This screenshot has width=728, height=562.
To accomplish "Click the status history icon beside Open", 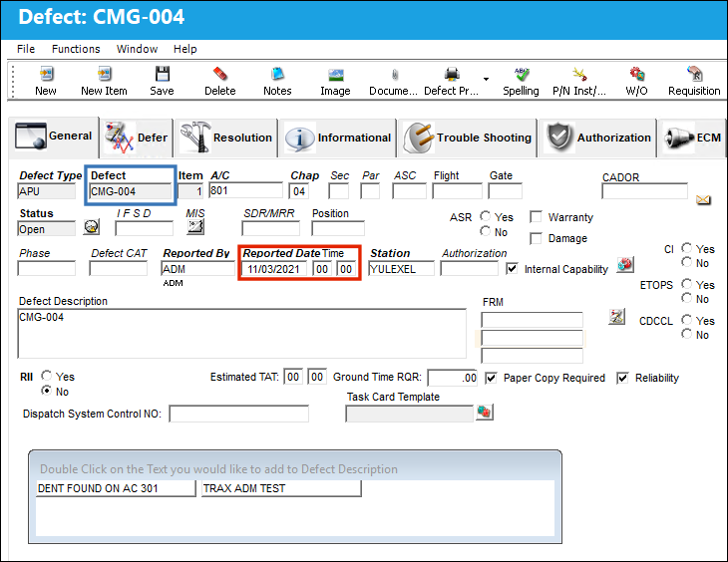I will [92, 227].
